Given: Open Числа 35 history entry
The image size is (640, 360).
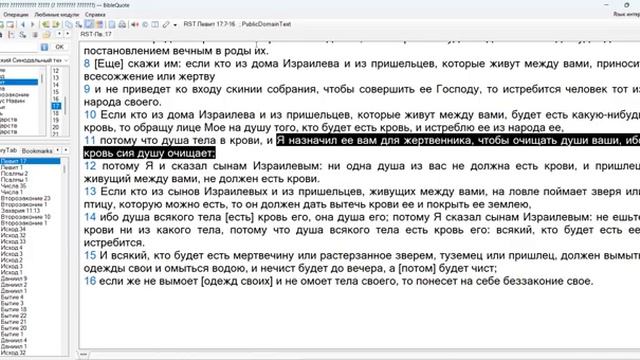Looking at the screenshot, I should [13, 186].
